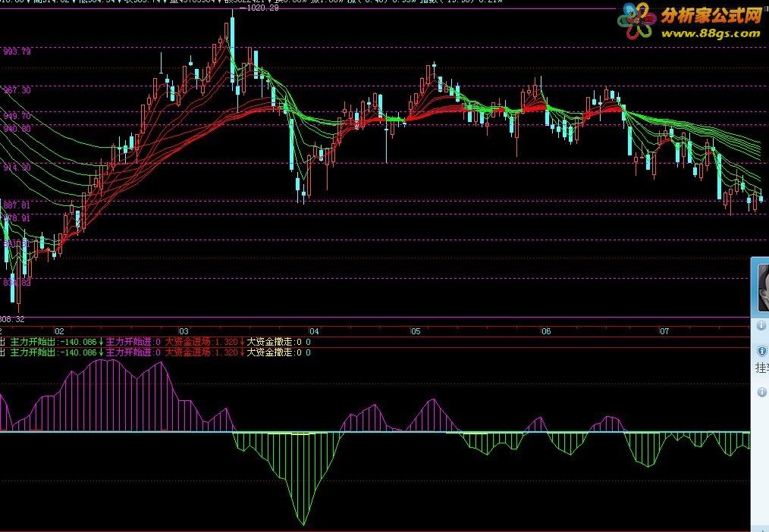Image resolution: width=769 pixels, height=532 pixels.
Task: Select 大资金进场 label in upper indicator row
Action: [x=187, y=342]
